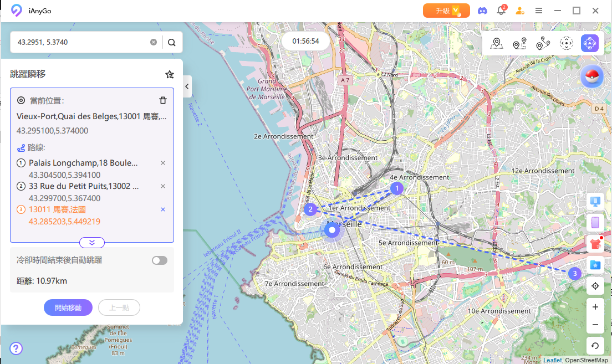Select joystick mode icon

[567, 43]
